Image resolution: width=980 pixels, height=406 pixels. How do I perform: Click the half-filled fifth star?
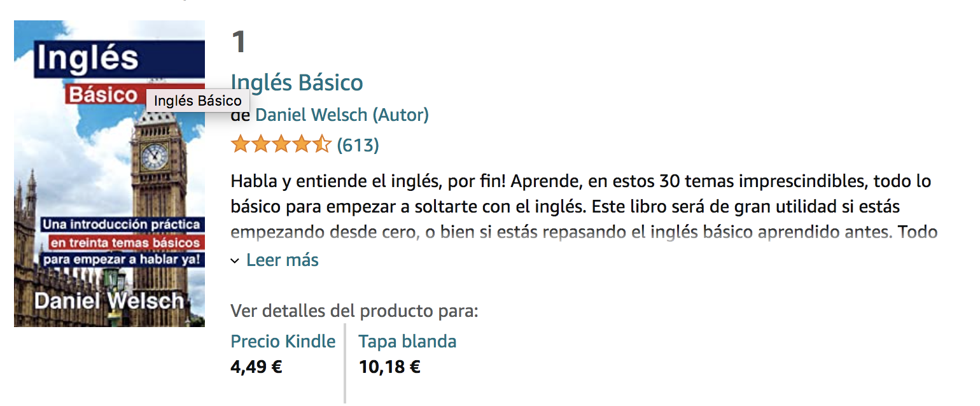coord(321,144)
